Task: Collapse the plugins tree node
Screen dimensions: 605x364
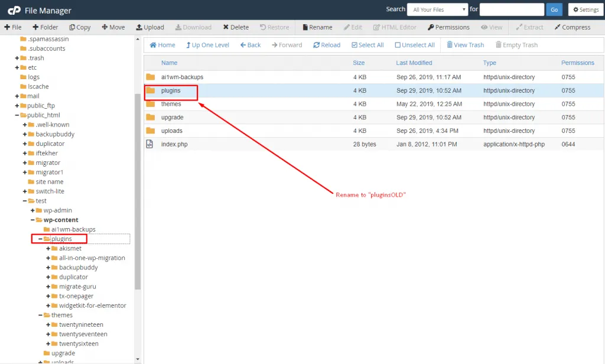Action: [x=40, y=239]
